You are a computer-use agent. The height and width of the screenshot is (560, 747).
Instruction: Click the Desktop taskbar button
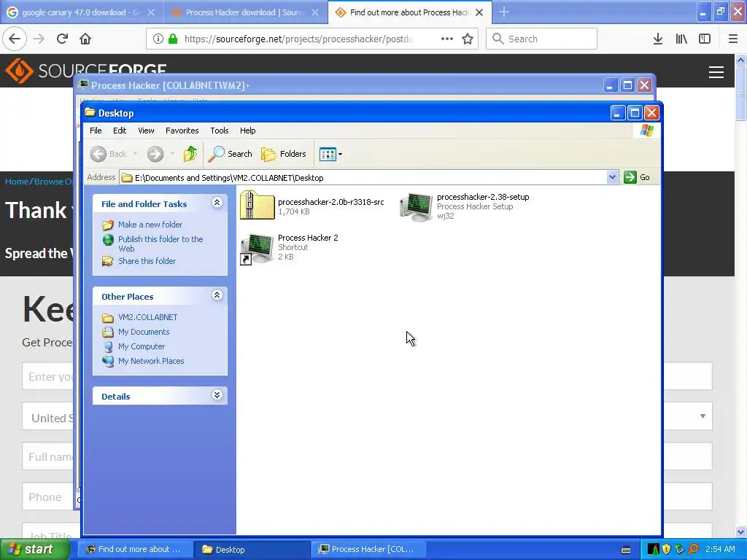coord(252,549)
